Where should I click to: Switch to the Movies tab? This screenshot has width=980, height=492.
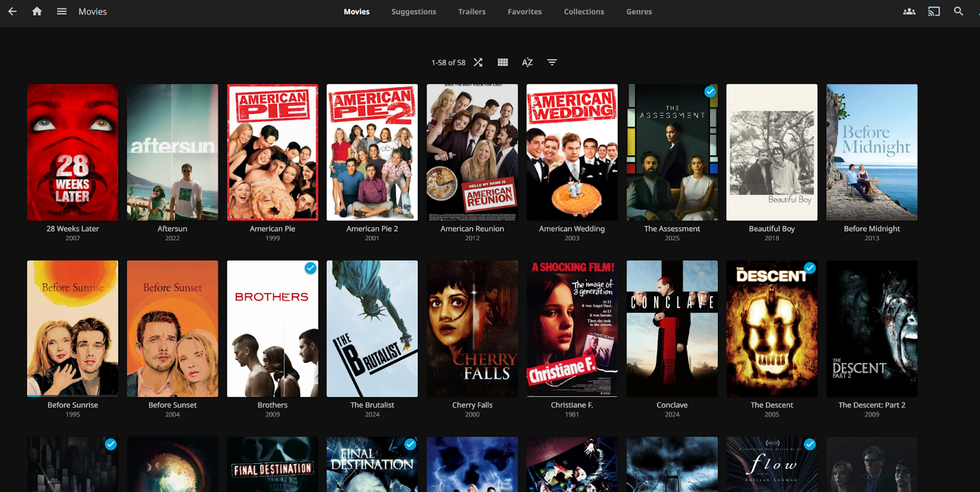coord(356,12)
